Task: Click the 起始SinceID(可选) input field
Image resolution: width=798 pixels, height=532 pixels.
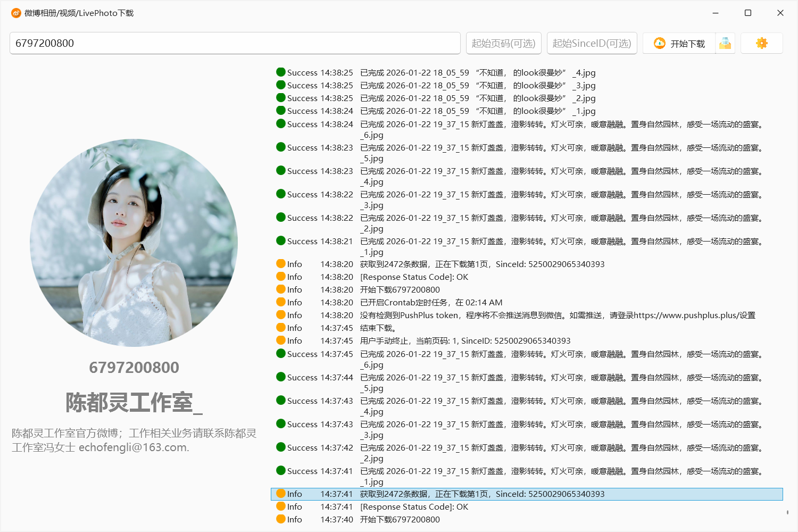Action: [x=592, y=43]
